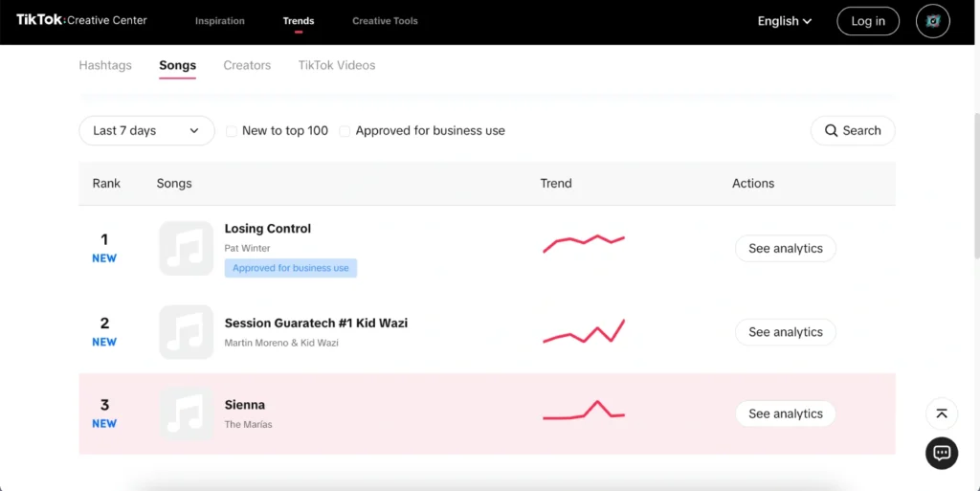Click the Log in button

(x=868, y=21)
